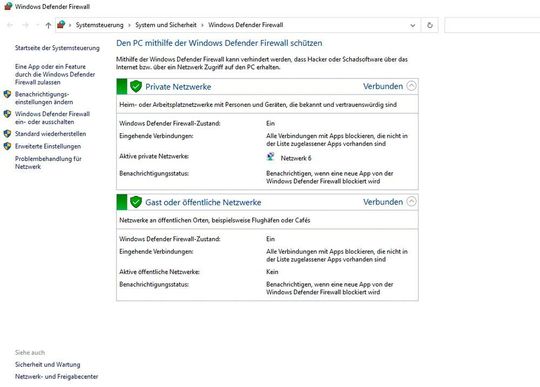Click the breadcrumb chevron after System und Sicherheit
540x387 pixels.
click(202, 25)
